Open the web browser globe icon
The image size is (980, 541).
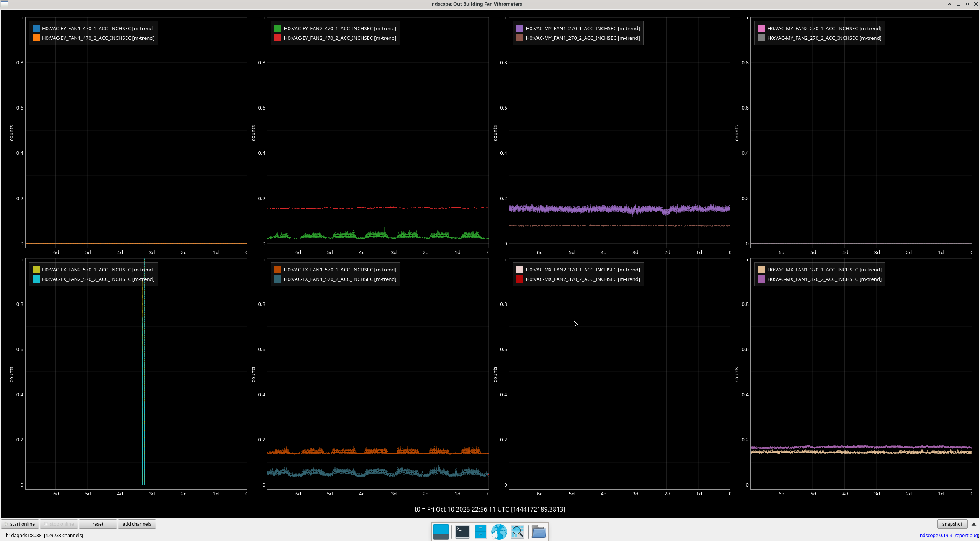click(499, 531)
